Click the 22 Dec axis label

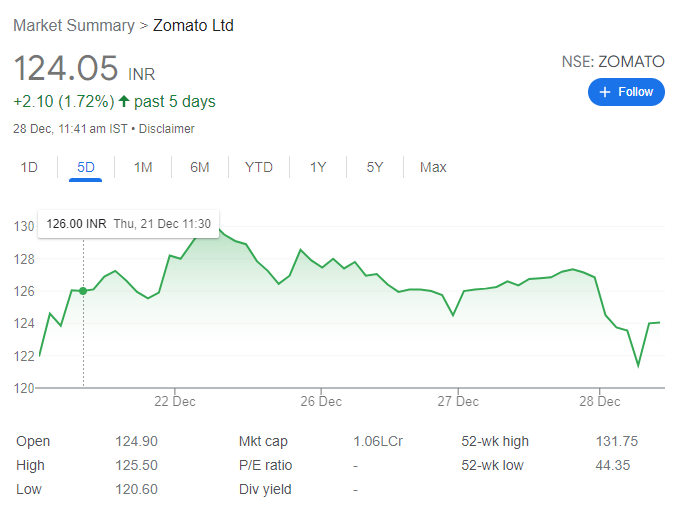point(175,402)
